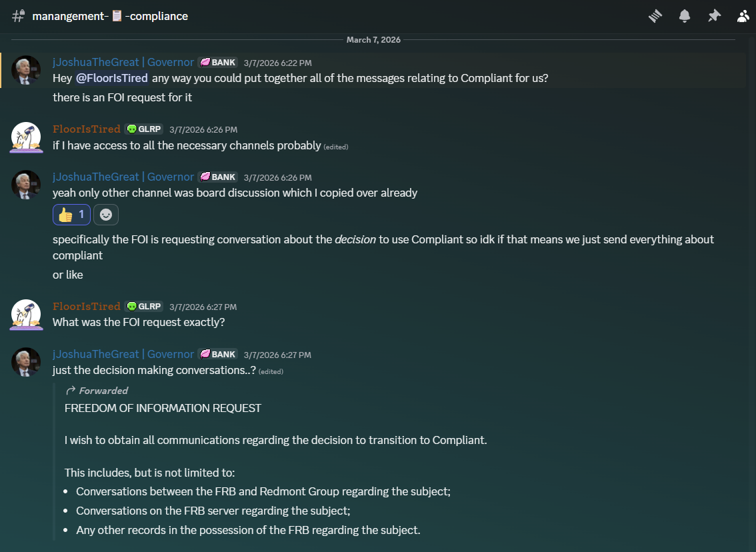Click the channel hash icon in header
Screen dimensions: 756x552
[x=18, y=16]
